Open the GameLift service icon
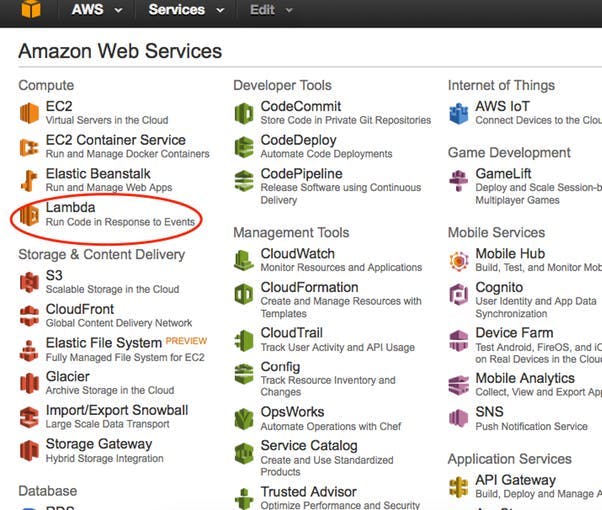602x510 pixels. 459,180
